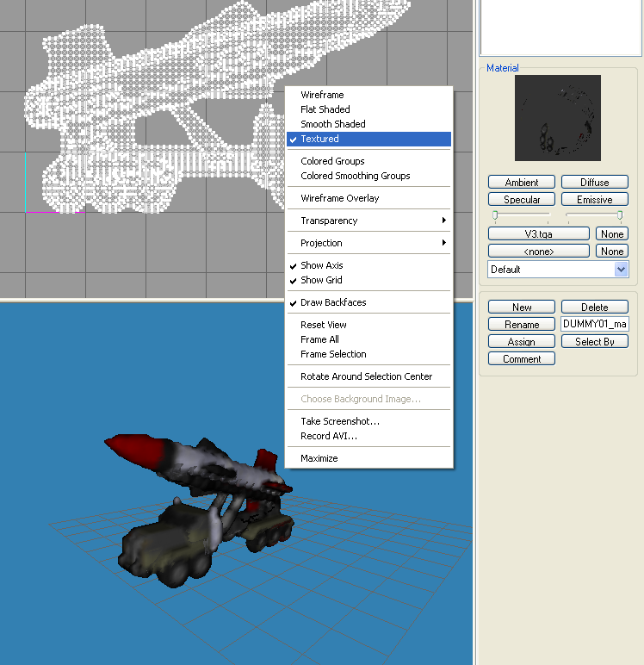Toggle the checked Textured menu entry
The image size is (644, 665).
click(368, 139)
